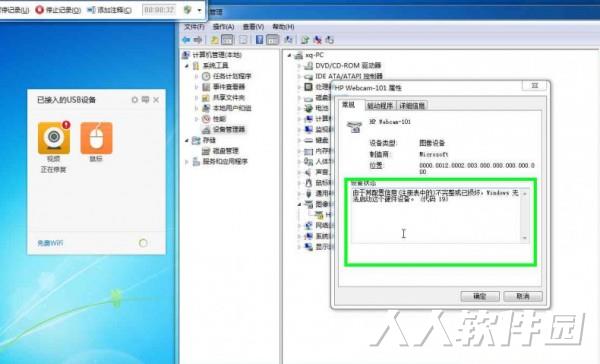Expand the 服务和应用程序 node
This screenshot has height=364, width=600.
[187, 162]
